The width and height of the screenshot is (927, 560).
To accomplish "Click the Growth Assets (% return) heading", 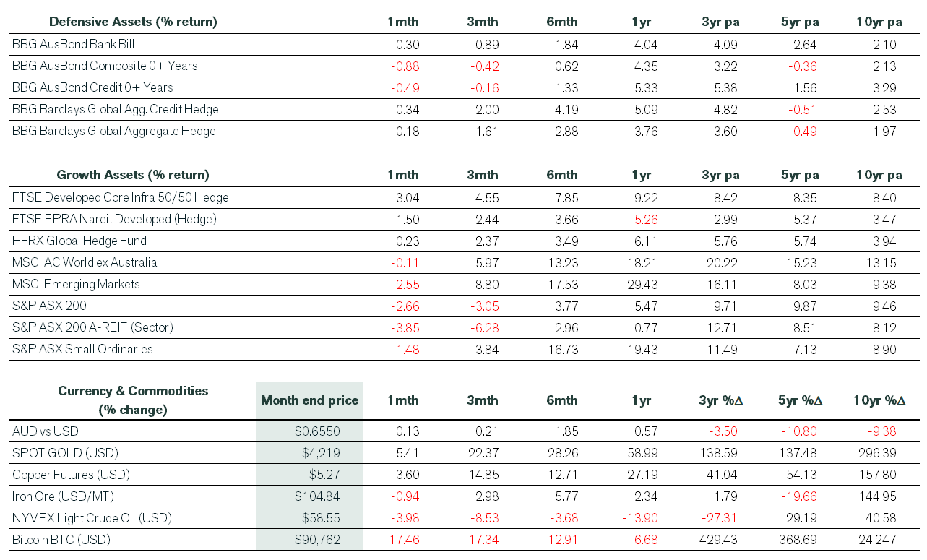I will pyautogui.click(x=133, y=175).
